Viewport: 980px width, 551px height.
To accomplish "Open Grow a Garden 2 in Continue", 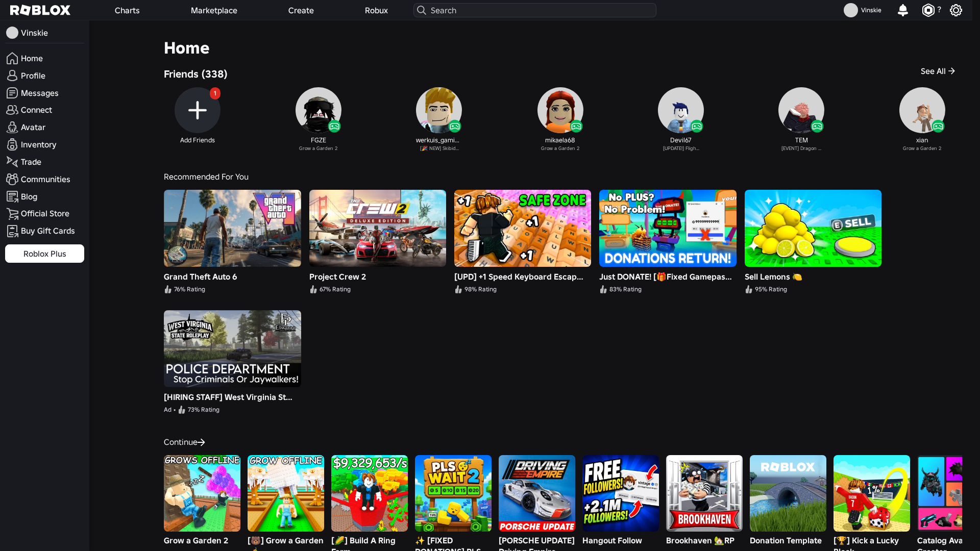I will click(202, 493).
